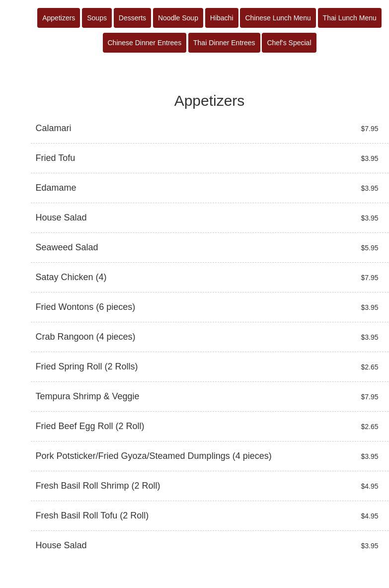Image resolution: width=389 pixels, height=588 pixels.
Task: Select the Desserts category button
Action: click(x=132, y=18)
